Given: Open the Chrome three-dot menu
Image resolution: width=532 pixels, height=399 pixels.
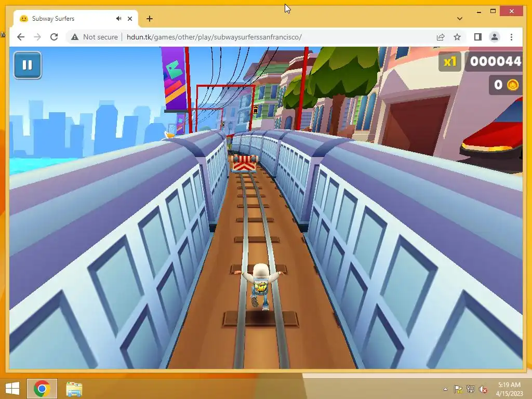Looking at the screenshot, I should (511, 37).
